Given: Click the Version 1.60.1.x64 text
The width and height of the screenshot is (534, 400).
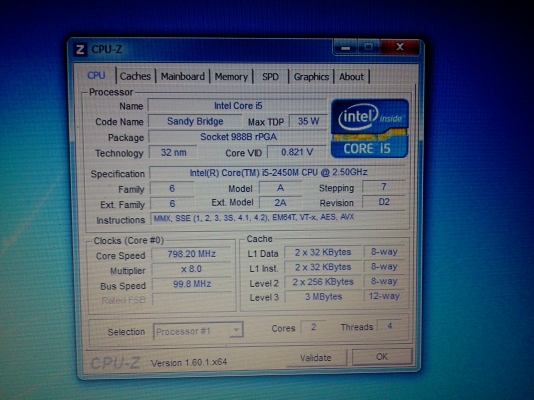Looking at the screenshot, I should [x=189, y=362].
